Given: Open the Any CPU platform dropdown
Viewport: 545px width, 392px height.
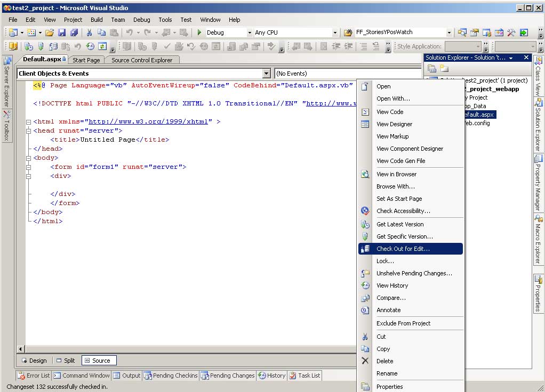Looking at the screenshot, I should click(x=335, y=32).
